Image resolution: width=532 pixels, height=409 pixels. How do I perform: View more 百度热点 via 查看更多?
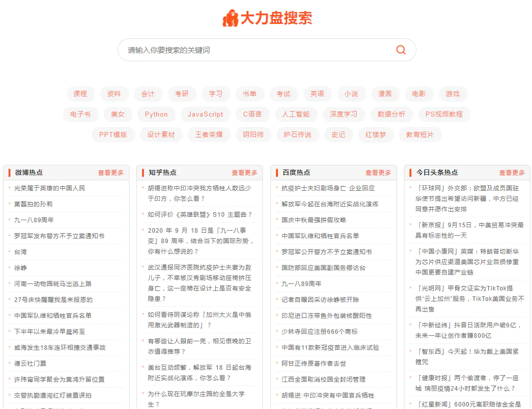(x=378, y=173)
